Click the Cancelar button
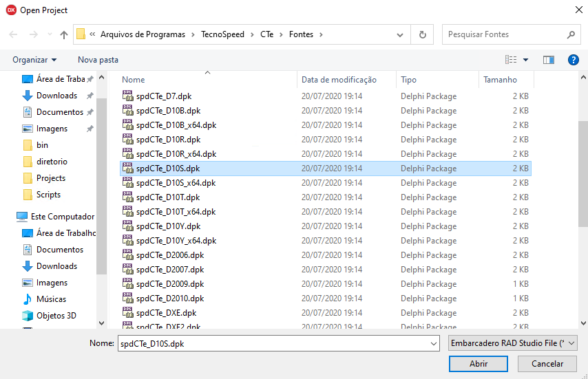588x379 pixels. (547, 364)
